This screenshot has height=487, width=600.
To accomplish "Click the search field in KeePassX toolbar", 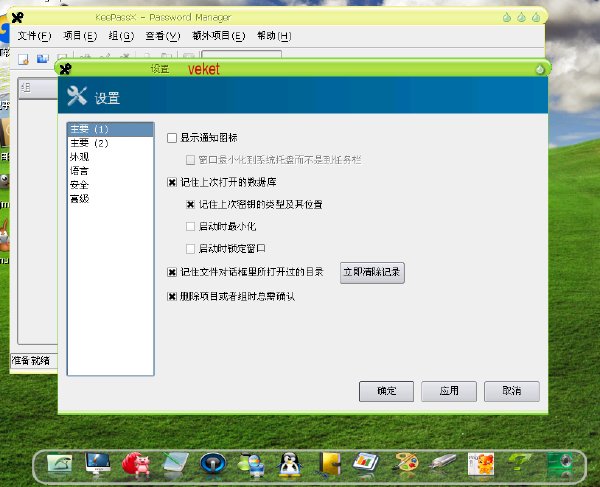I will (242, 55).
